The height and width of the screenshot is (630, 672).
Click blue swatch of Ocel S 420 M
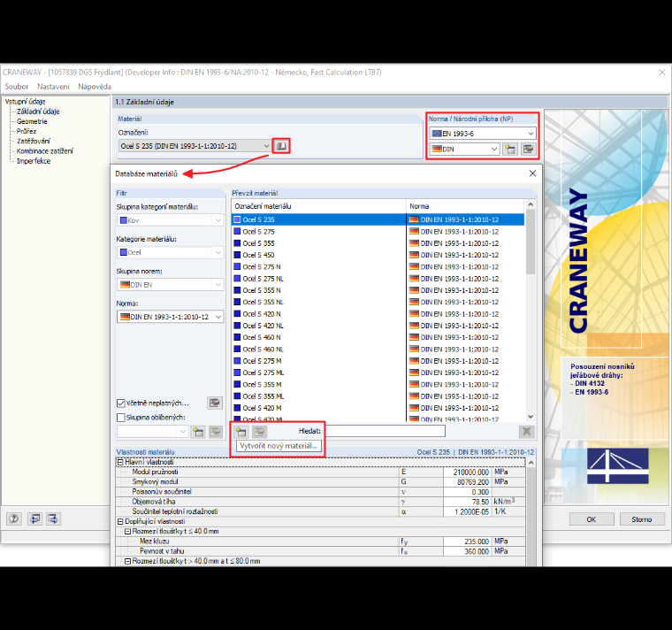coord(237,408)
